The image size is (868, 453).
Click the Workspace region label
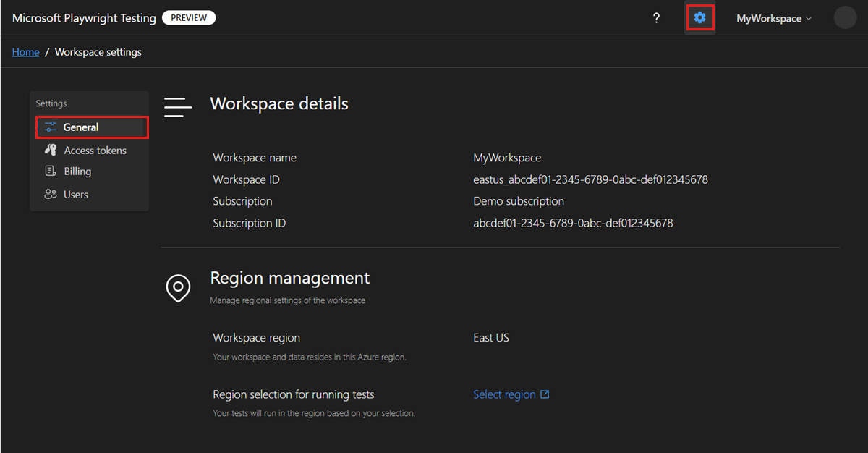click(x=256, y=338)
